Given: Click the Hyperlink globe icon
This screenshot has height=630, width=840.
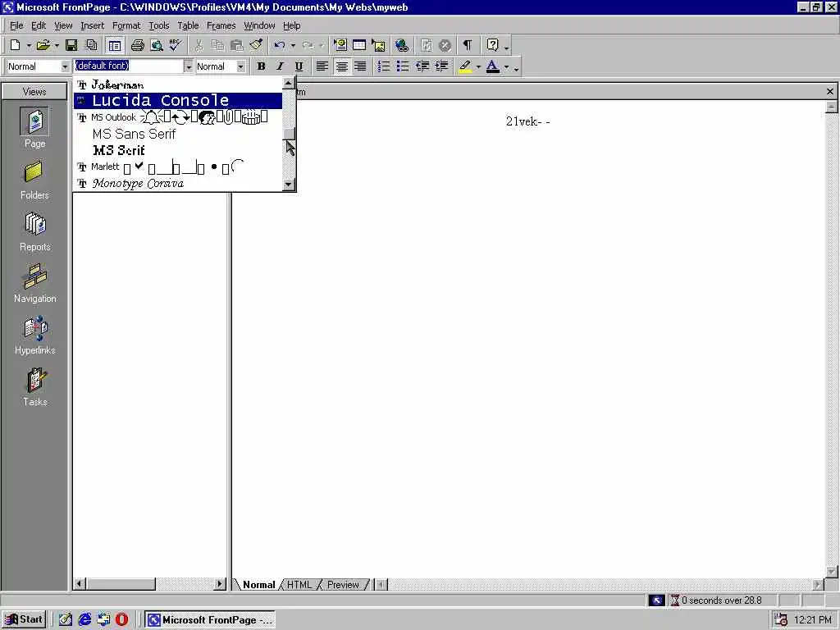Looking at the screenshot, I should tap(402, 46).
